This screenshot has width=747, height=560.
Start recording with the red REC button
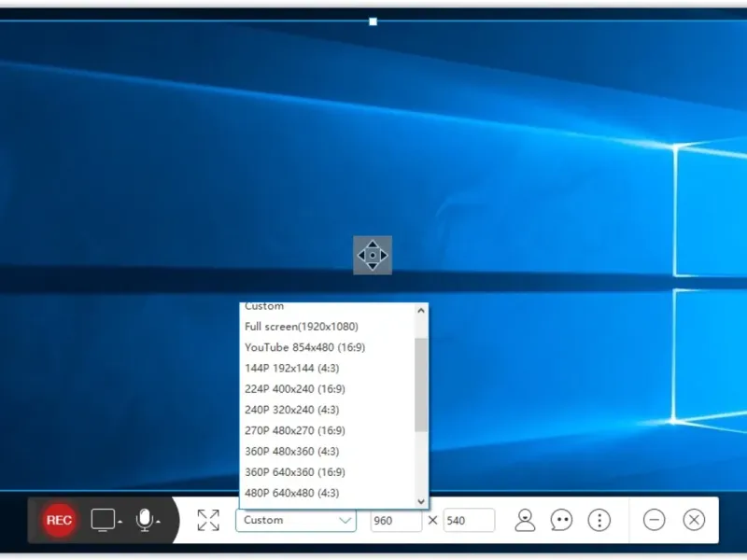[59, 520]
